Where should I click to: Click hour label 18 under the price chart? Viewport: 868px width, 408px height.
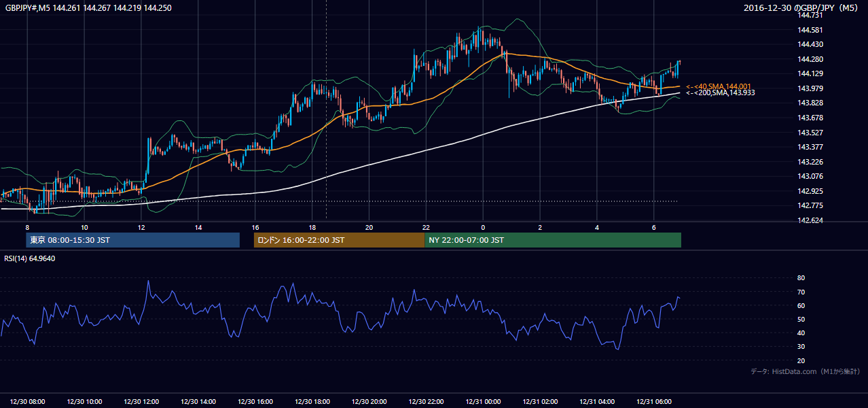coord(312,227)
